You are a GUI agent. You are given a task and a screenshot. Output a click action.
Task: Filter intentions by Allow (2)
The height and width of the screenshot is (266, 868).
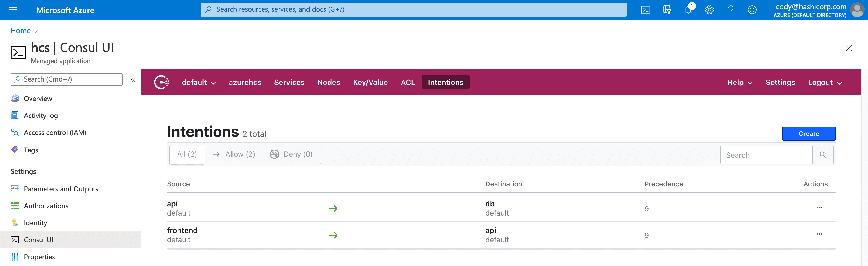coord(234,154)
